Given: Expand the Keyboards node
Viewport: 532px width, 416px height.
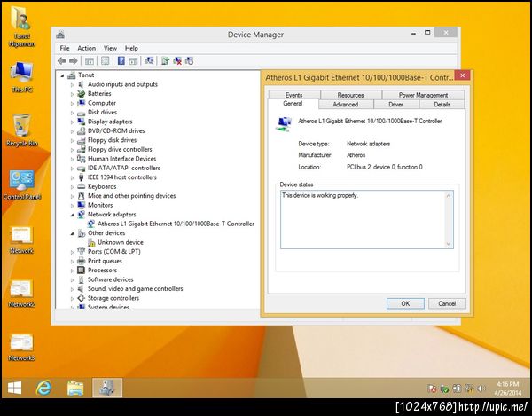Looking at the screenshot, I should tap(72, 186).
